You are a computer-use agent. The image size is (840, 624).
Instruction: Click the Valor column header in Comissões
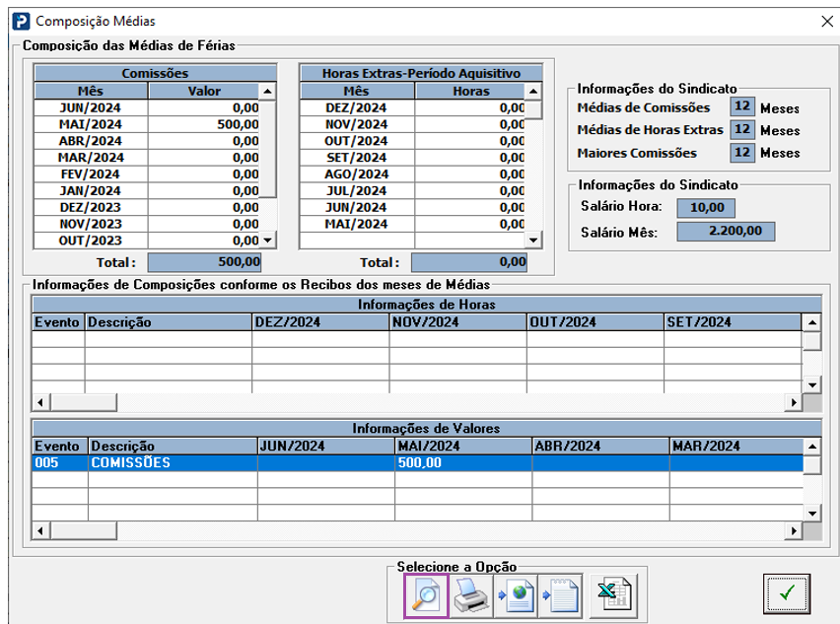tap(205, 91)
